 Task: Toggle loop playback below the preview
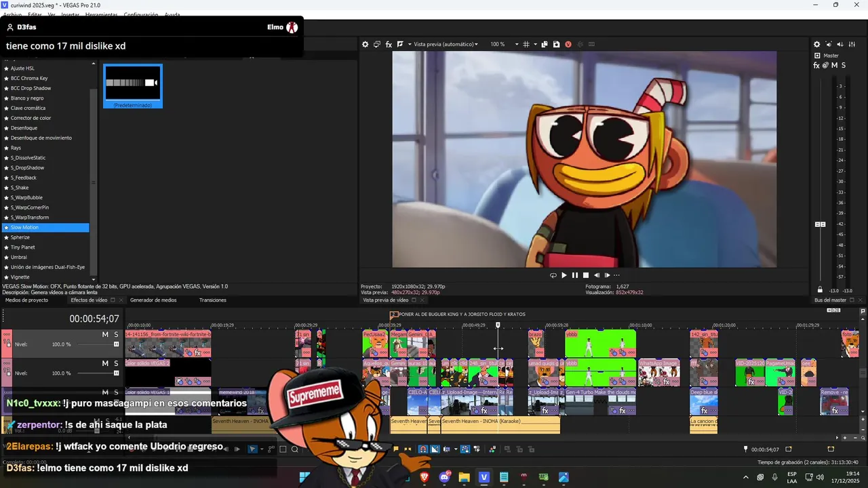pos(553,275)
